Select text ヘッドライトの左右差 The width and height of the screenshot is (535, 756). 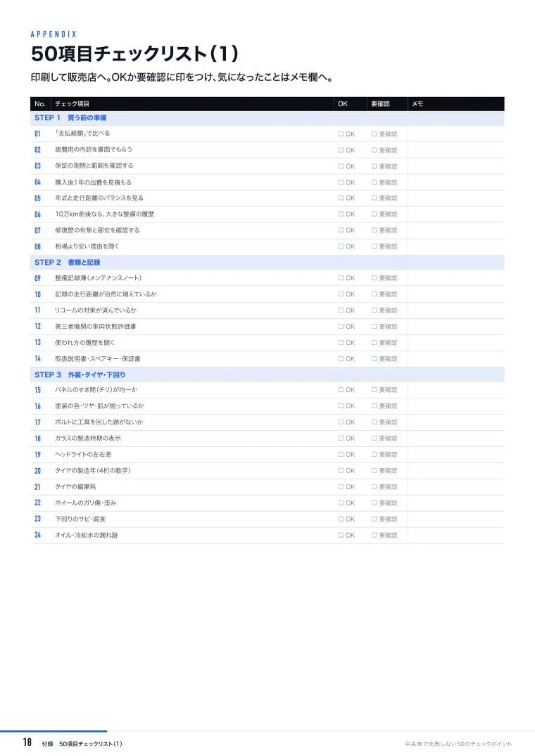[x=83, y=454]
